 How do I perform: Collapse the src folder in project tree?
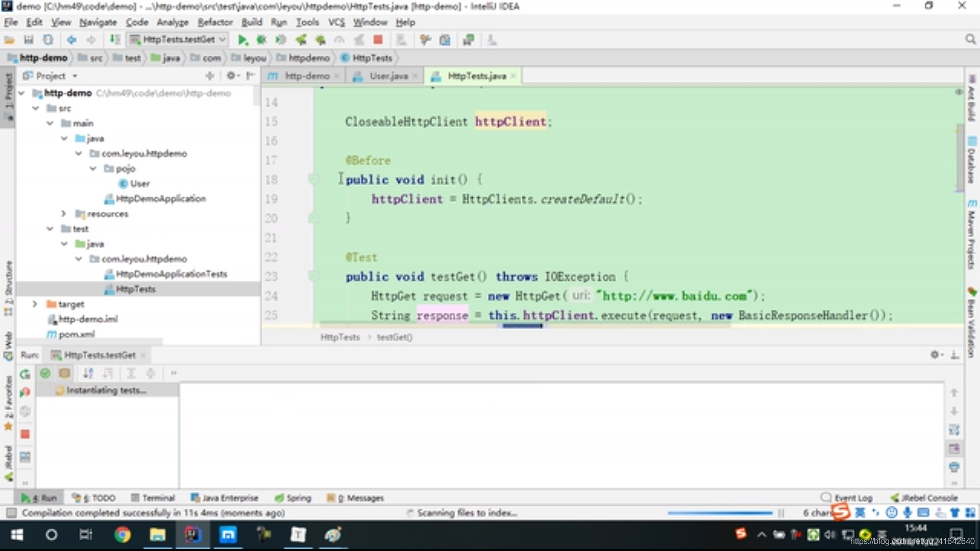(36, 108)
